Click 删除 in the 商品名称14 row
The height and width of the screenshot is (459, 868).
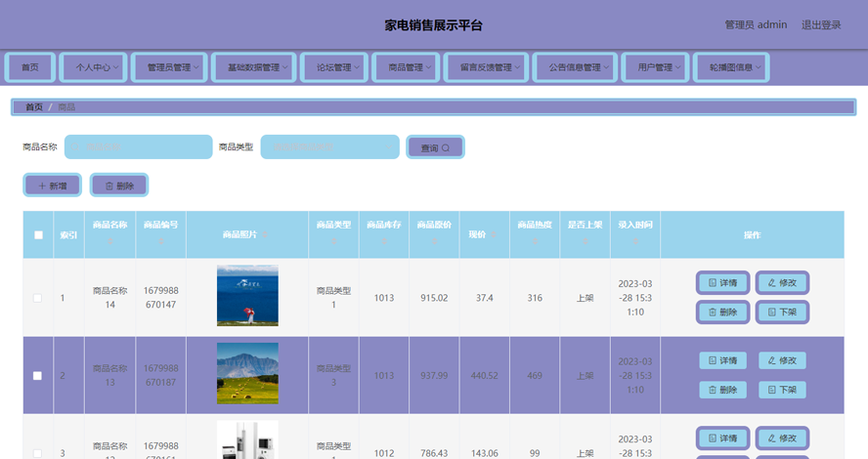point(723,312)
